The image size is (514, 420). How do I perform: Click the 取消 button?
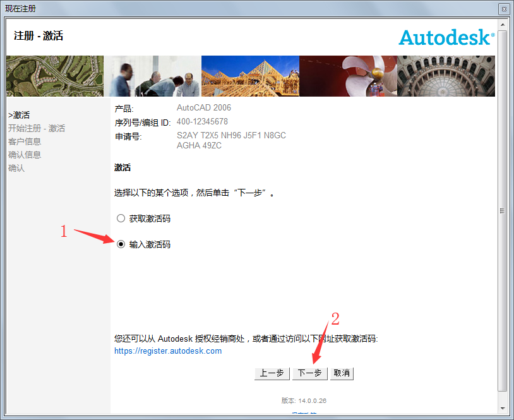[342, 373]
